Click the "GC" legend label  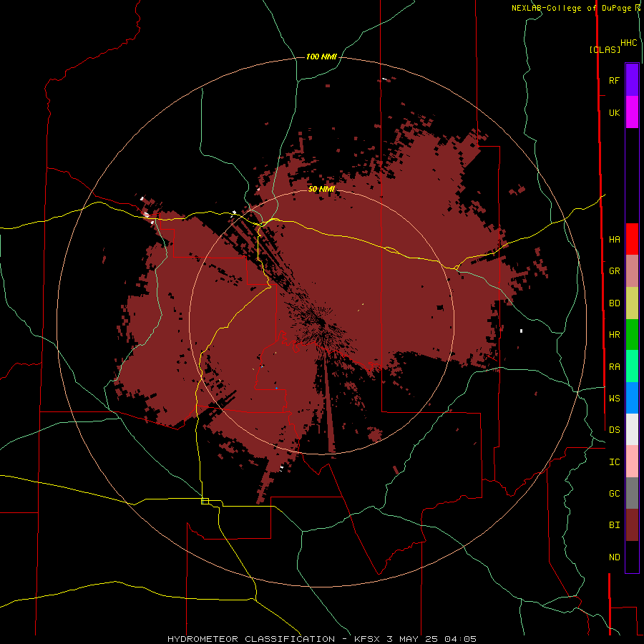[x=614, y=493]
